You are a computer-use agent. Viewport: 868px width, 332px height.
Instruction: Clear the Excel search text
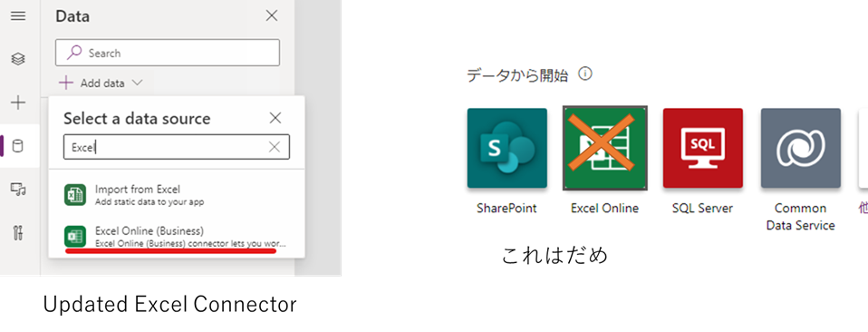click(274, 147)
